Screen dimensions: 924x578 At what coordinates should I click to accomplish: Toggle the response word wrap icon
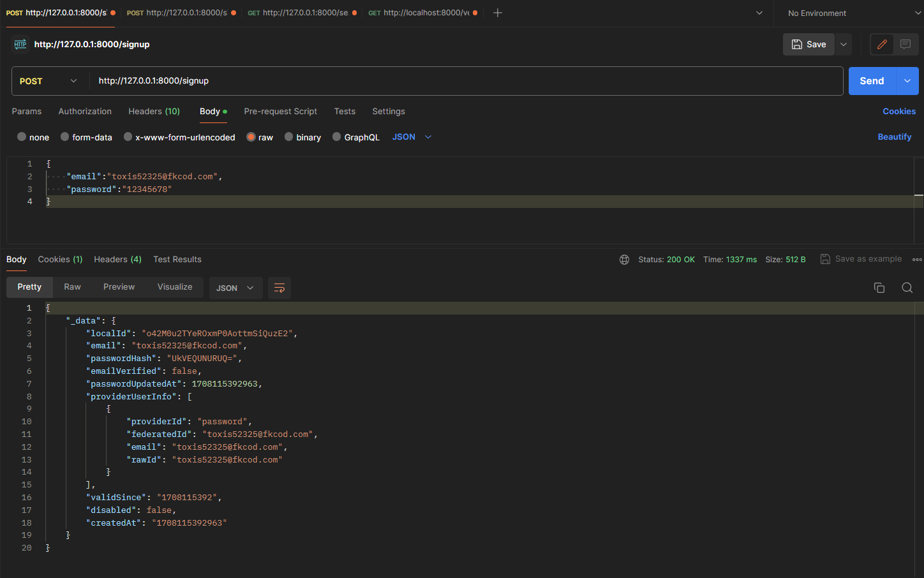[x=279, y=288]
